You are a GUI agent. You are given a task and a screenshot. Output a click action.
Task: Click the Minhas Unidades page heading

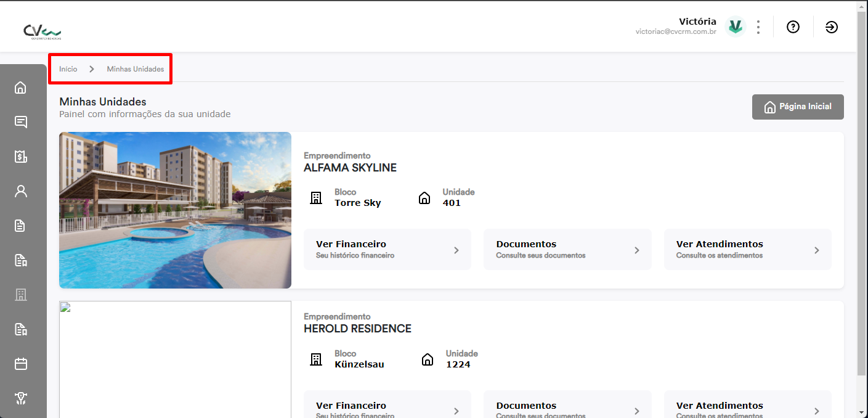103,102
